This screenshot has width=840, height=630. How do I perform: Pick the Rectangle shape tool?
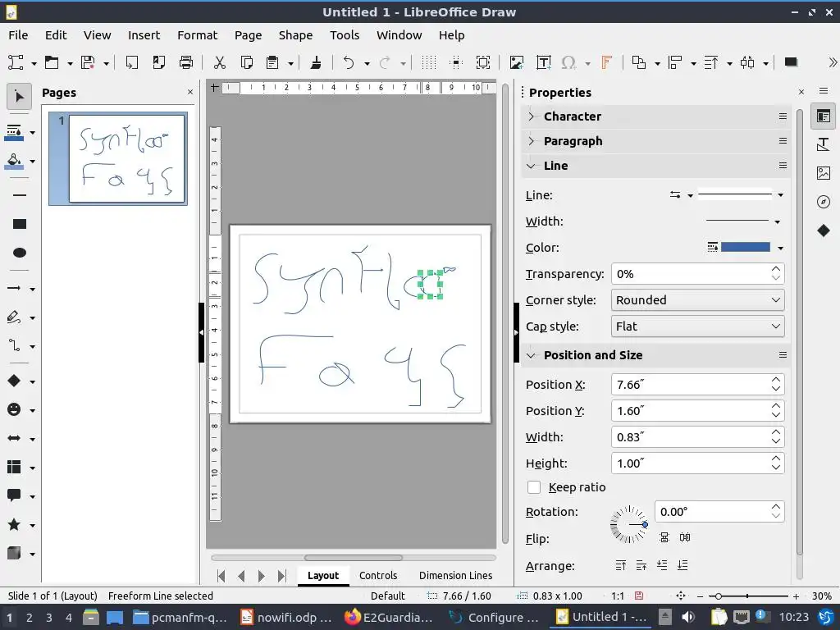(x=20, y=224)
